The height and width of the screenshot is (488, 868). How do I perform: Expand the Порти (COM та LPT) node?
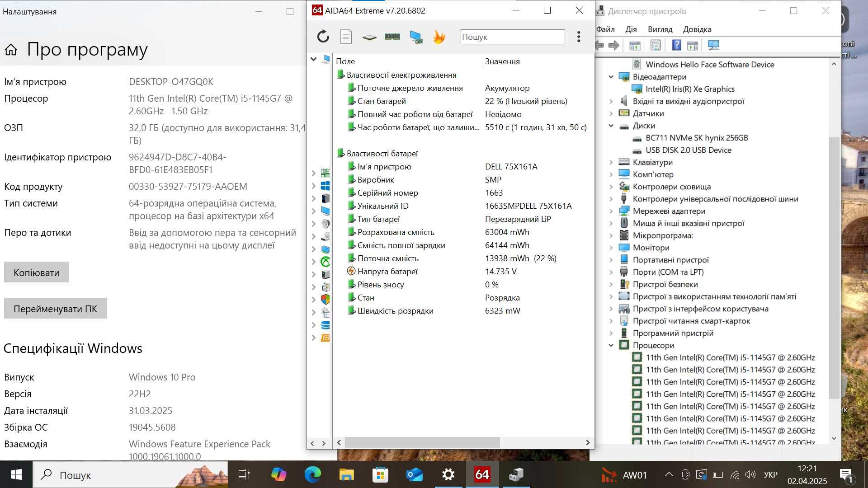coord(611,272)
